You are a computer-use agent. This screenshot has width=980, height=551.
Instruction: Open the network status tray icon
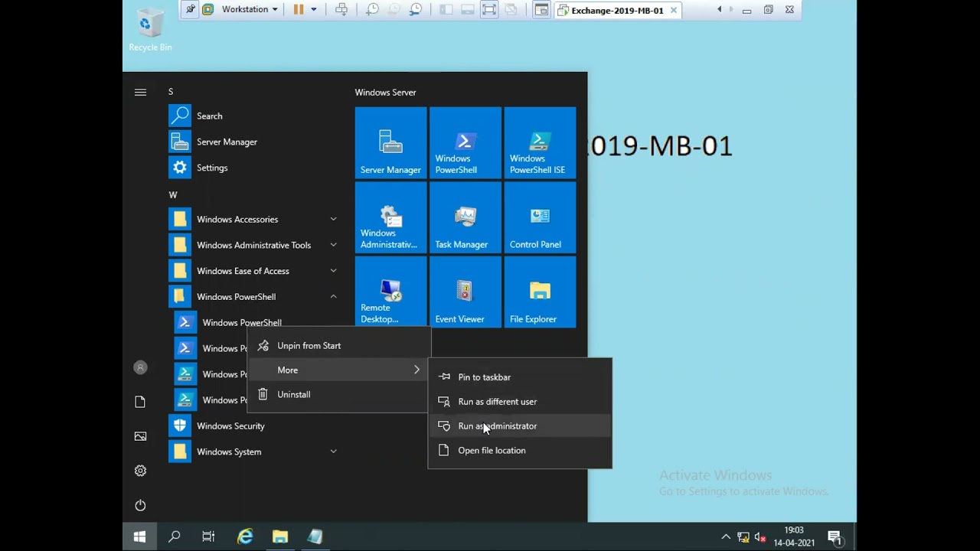click(x=743, y=537)
